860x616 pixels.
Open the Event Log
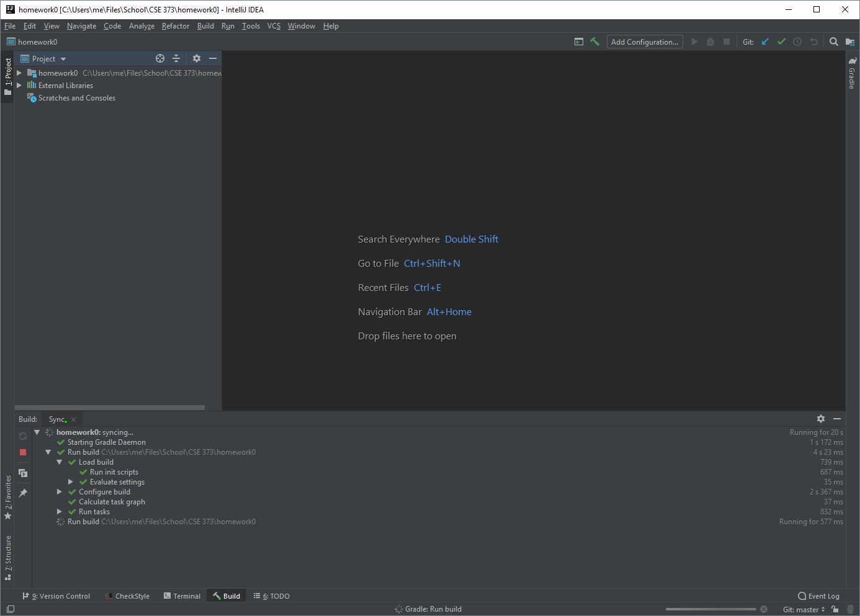point(818,596)
